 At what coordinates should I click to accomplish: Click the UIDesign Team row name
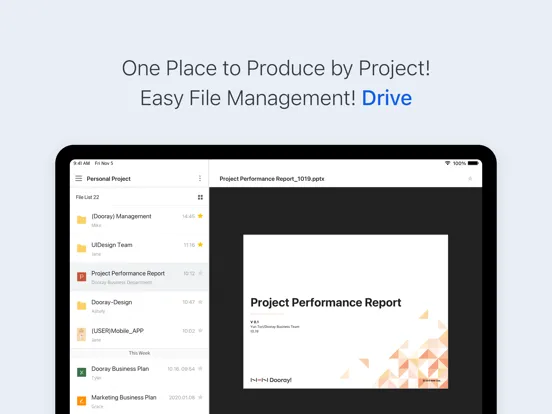click(x=112, y=245)
